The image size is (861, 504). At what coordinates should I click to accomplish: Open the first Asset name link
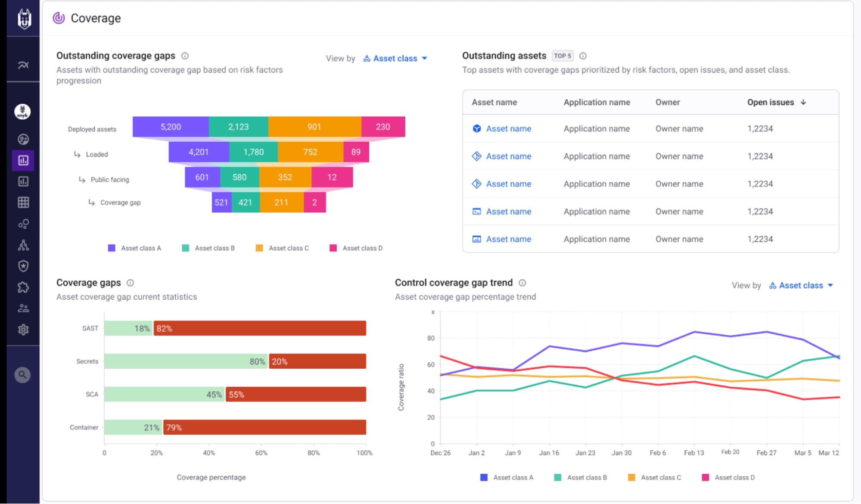[x=508, y=128]
